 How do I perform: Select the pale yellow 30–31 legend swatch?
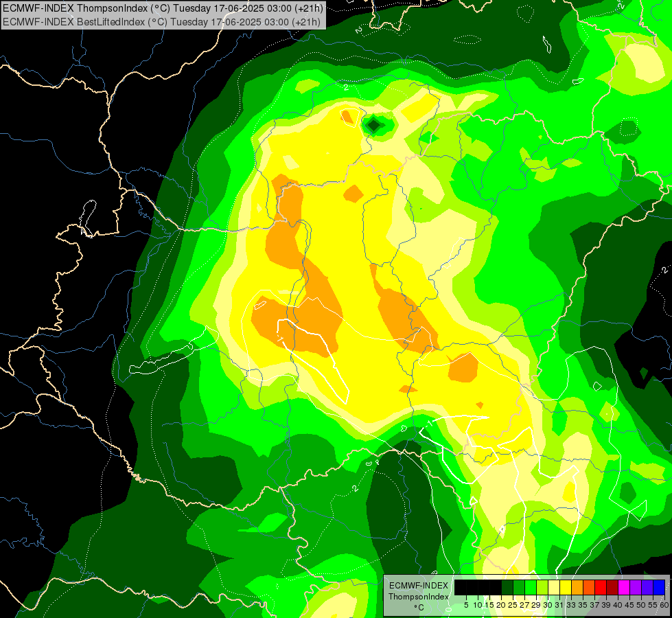[554, 587]
